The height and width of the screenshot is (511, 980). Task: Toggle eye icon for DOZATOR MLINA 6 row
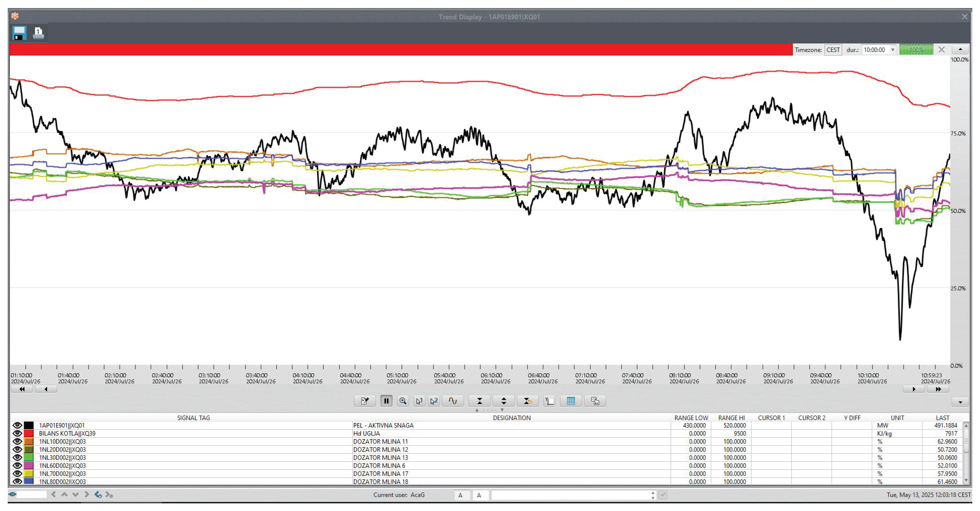17,465
